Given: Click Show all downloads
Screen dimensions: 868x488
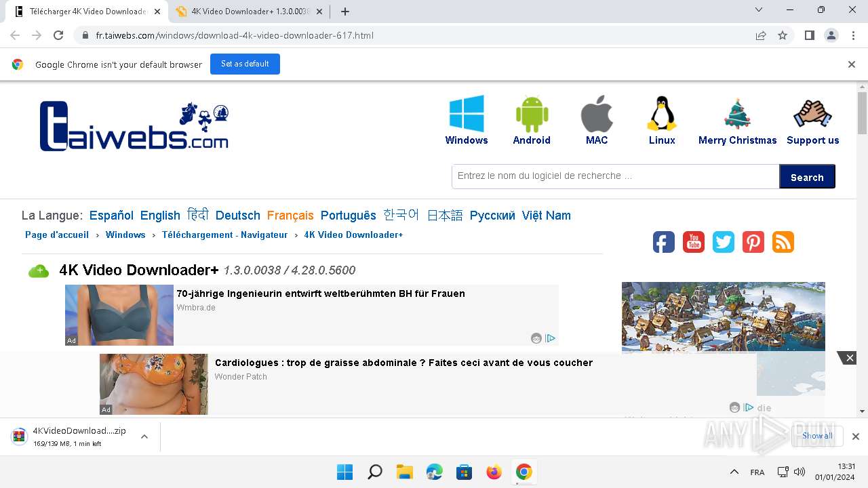Looking at the screenshot, I should [x=817, y=436].
